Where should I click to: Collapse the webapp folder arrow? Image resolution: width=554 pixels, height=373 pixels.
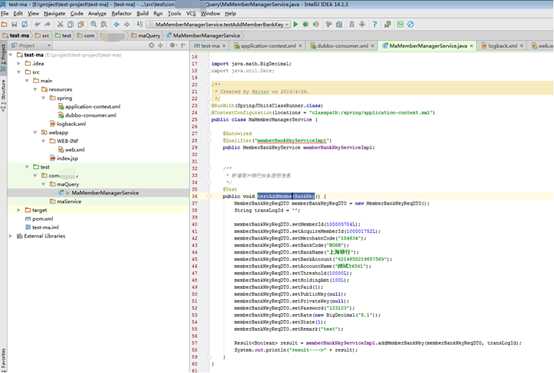click(35, 132)
